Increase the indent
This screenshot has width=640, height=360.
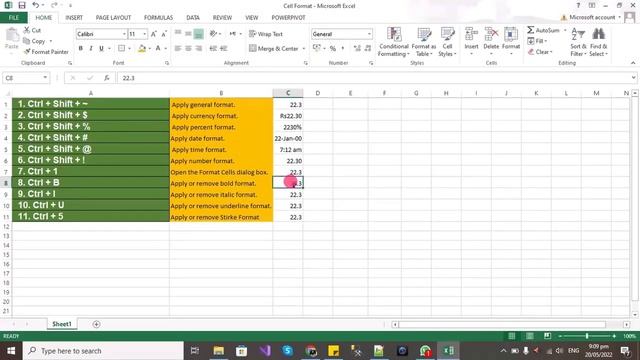coord(223,49)
